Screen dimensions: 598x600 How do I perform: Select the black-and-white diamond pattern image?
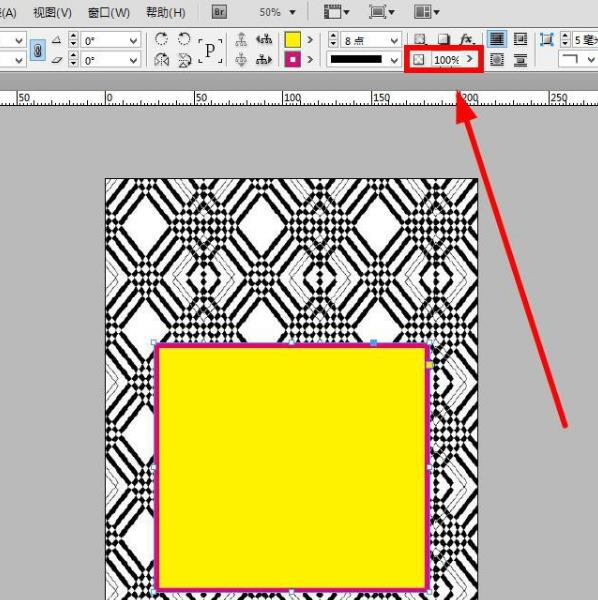tap(291, 260)
